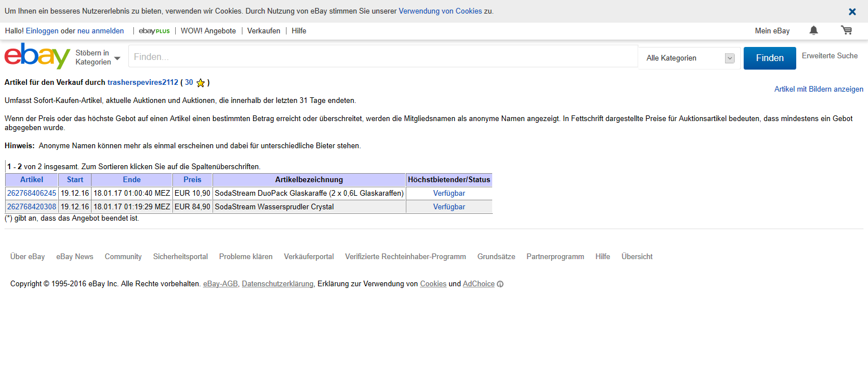Image resolution: width=868 pixels, height=370 pixels.
Task: Open Erweiterte Suche link
Action: click(830, 56)
